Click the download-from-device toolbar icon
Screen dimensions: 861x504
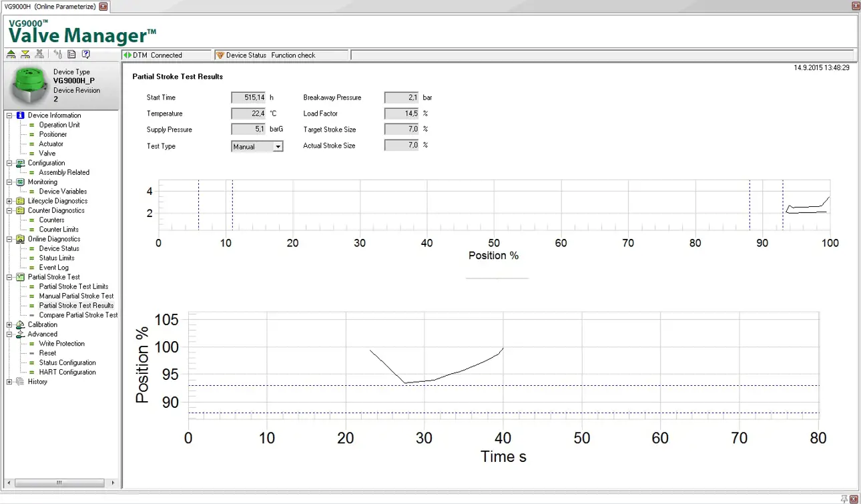tap(25, 55)
